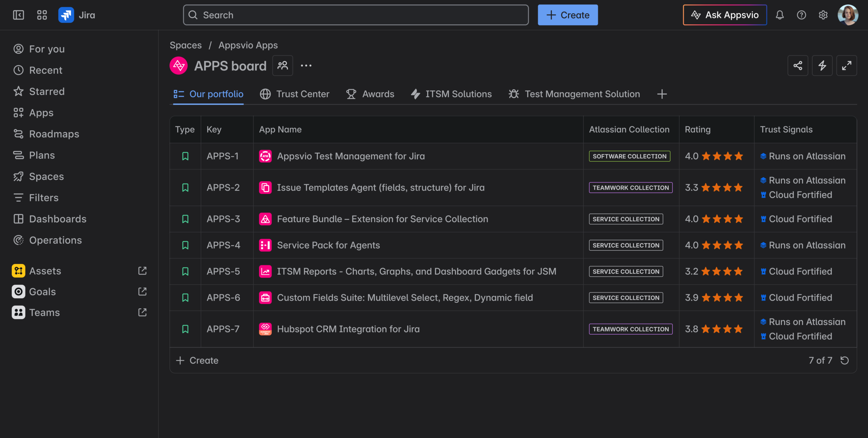The height and width of the screenshot is (438, 868).
Task: Open the Ask Appsvio button
Action: point(725,15)
